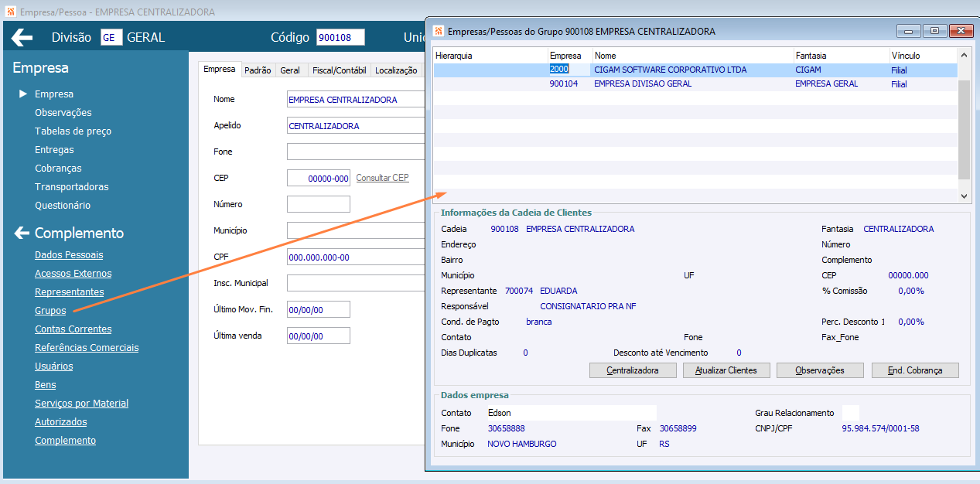
Task: Sort by Fantasia column header
Action: [x=842, y=56]
